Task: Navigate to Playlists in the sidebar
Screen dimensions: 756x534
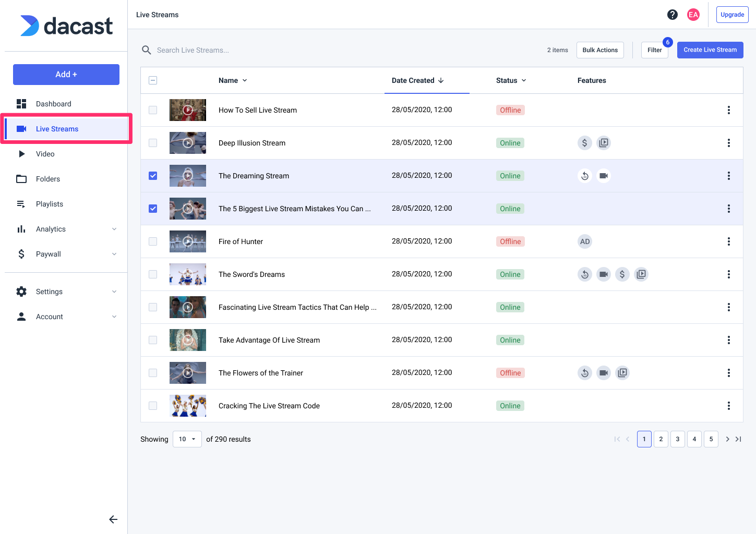Action: click(x=50, y=204)
